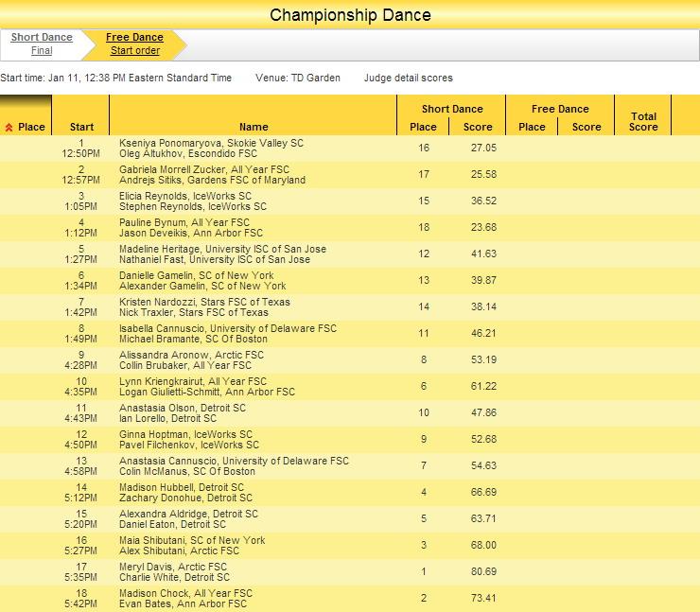Select Elicia Reynolds, IceWorks SC
700x612 pixels.
click(185, 196)
